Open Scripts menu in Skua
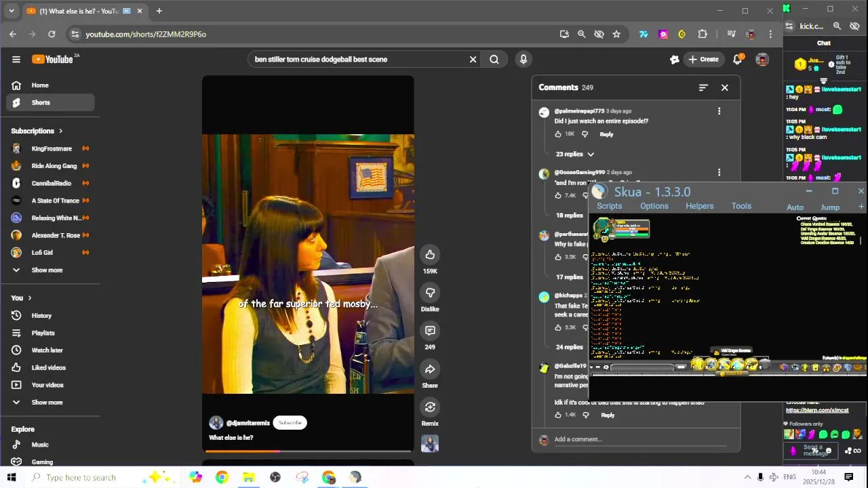 click(x=609, y=206)
